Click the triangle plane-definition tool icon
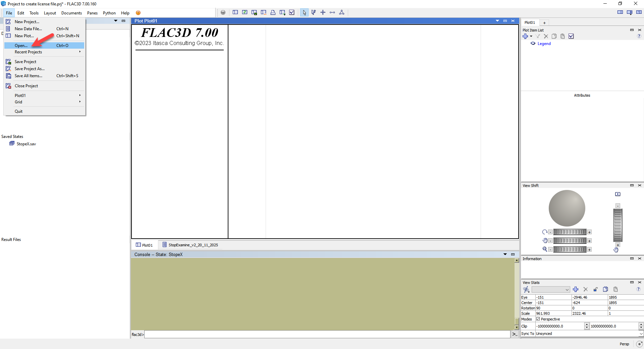Viewport: 644px width, 349px height. point(342,12)
